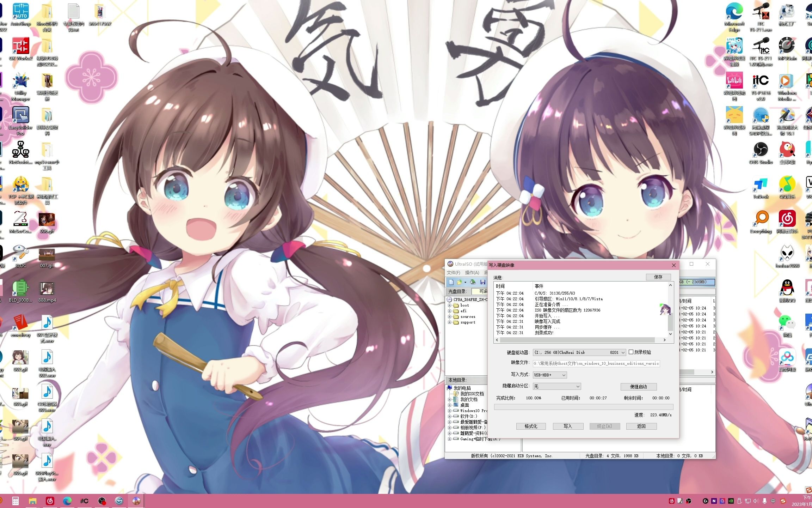Click the 格式化 (Format) button

pos(530,426)
